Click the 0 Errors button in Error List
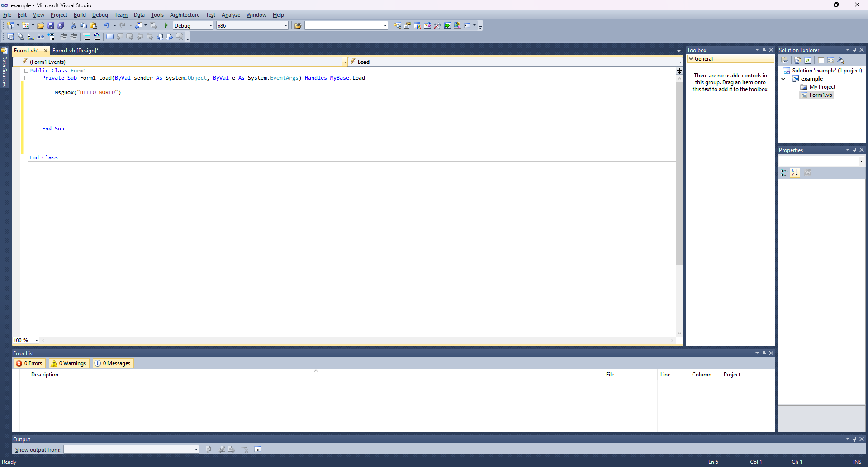This screenshot has height=467, width=868. click(29, 363)
